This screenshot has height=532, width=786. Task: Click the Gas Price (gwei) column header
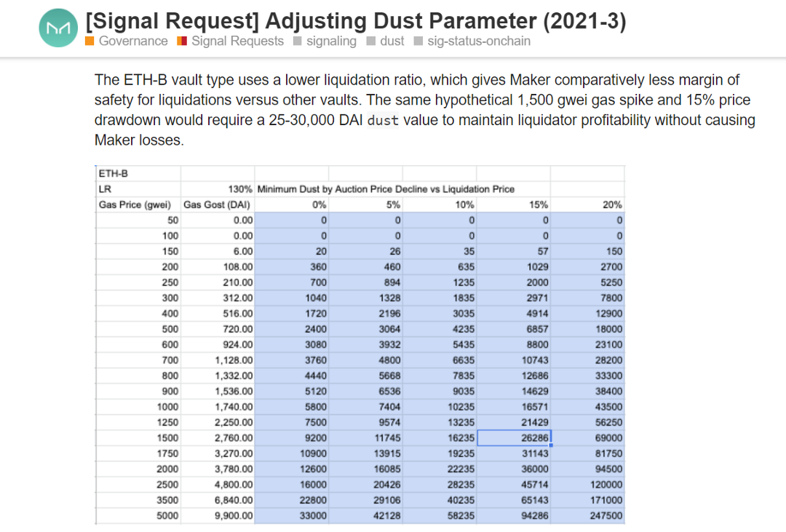pos(138,205)
